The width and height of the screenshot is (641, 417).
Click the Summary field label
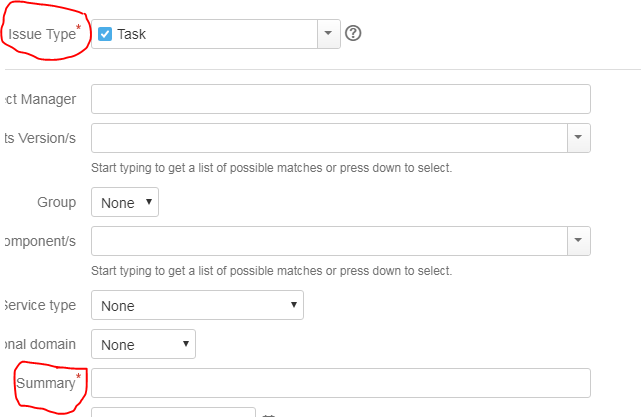click(x=46, y=383)
